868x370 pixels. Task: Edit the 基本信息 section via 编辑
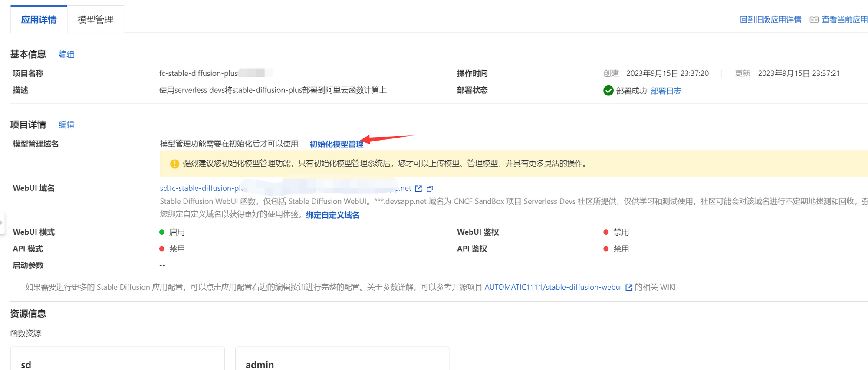point(66,54)
